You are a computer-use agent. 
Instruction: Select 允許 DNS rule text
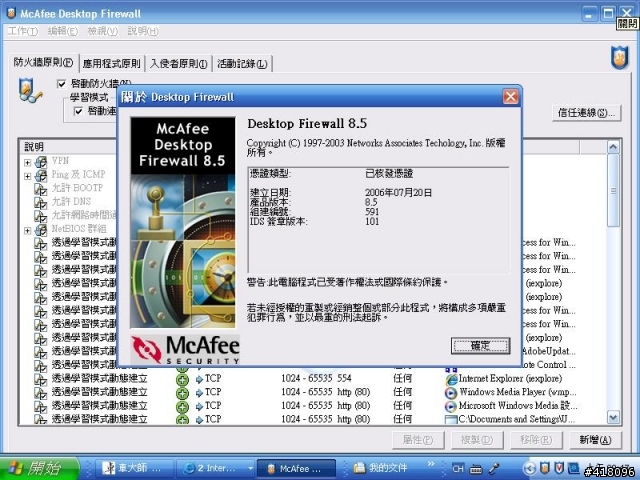(71, 202)
